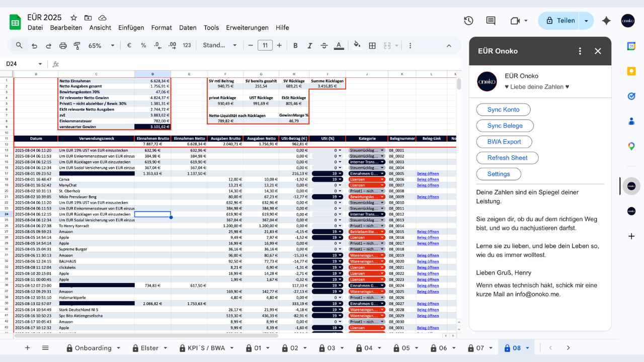Click the undo arrow icon

[x=34, y=45]
